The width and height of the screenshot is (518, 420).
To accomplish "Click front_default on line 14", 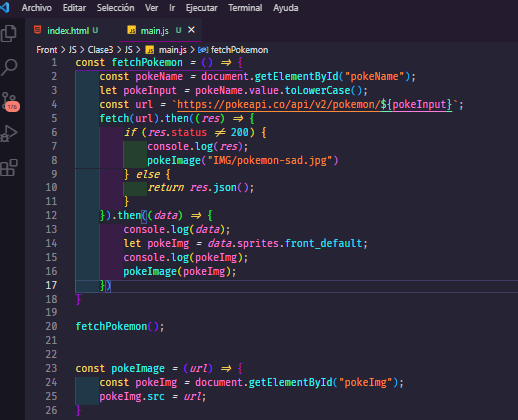I will tap(323, 243).
